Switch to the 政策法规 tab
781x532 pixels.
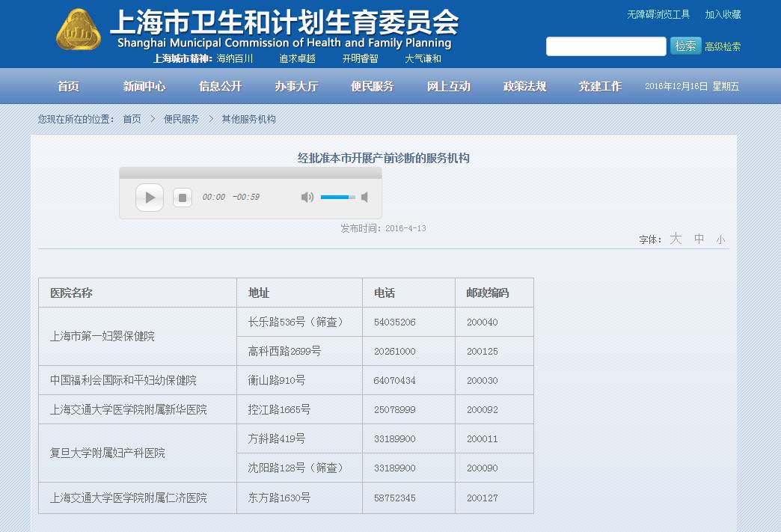pyautogui.click(x=524, y=86)
